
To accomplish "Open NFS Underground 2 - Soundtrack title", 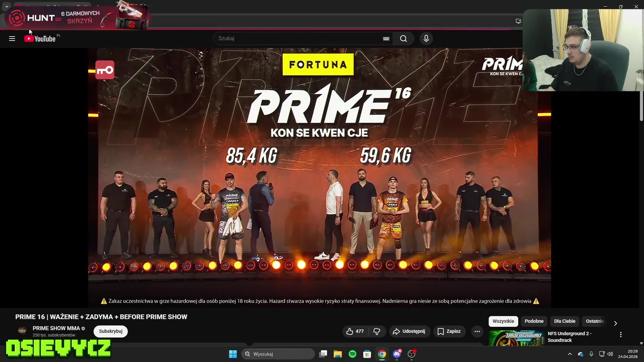I will coord(570,337).
